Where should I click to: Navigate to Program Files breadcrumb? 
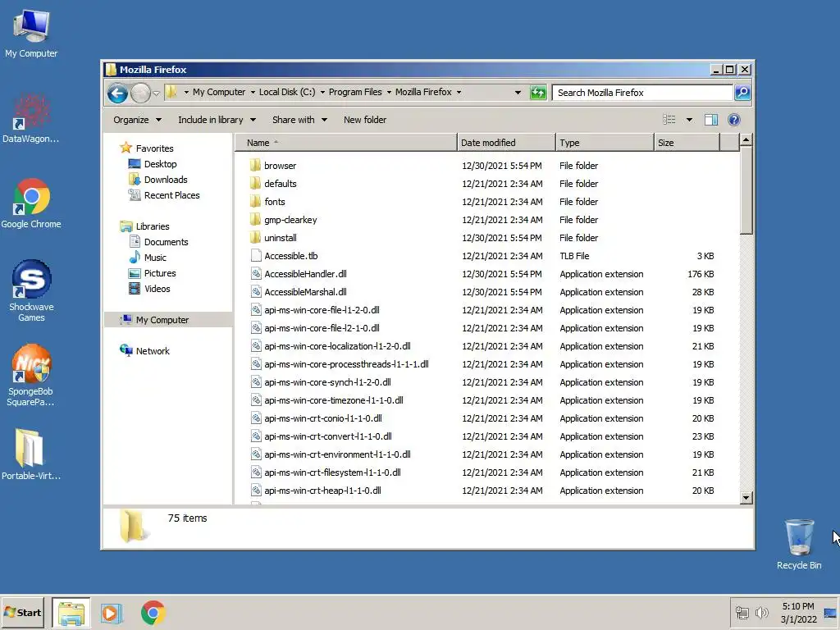click(355, 92)
